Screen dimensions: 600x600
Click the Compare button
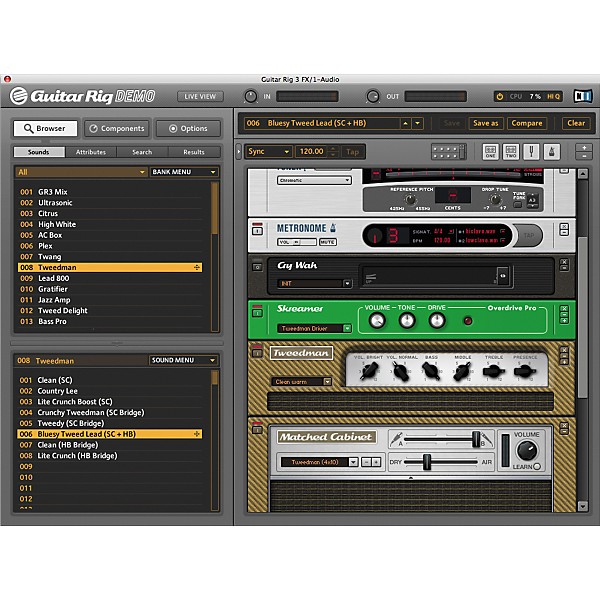[x=527, y=123]
